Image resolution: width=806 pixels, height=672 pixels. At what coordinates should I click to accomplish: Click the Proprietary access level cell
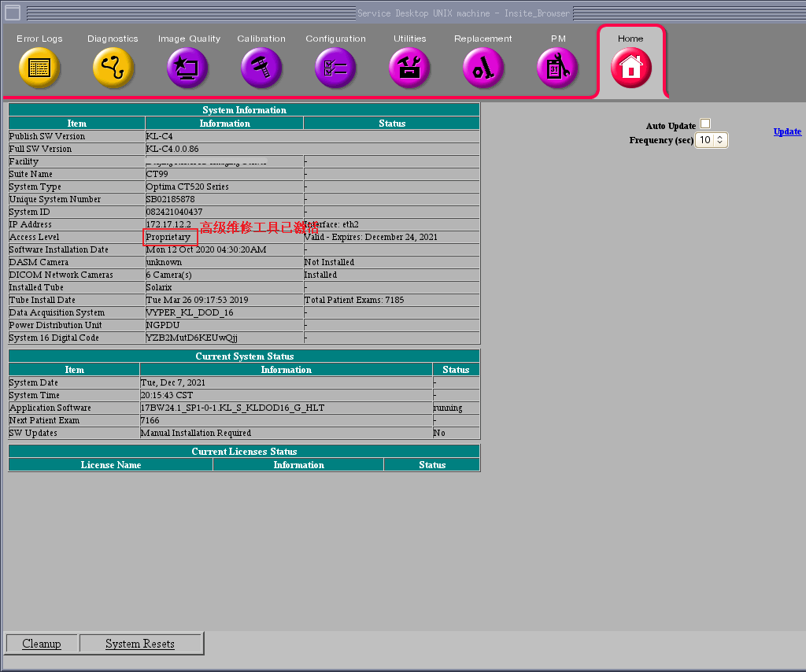168,237
